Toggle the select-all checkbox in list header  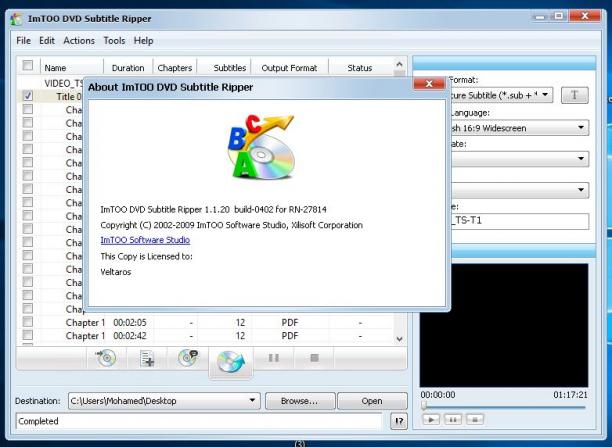pos(28,65)
